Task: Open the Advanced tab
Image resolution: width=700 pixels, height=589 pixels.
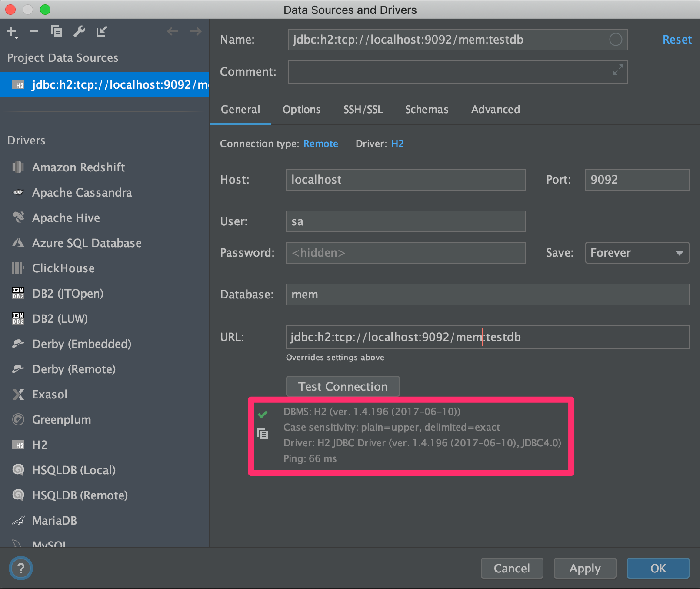Action: click(x=495, y=110)
